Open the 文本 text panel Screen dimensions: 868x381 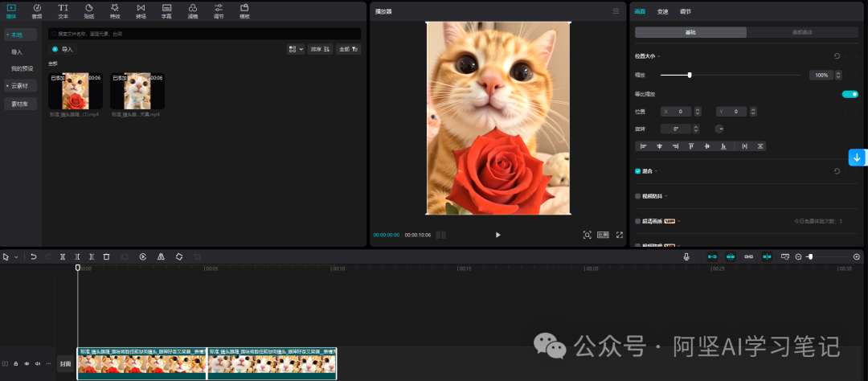63,10
